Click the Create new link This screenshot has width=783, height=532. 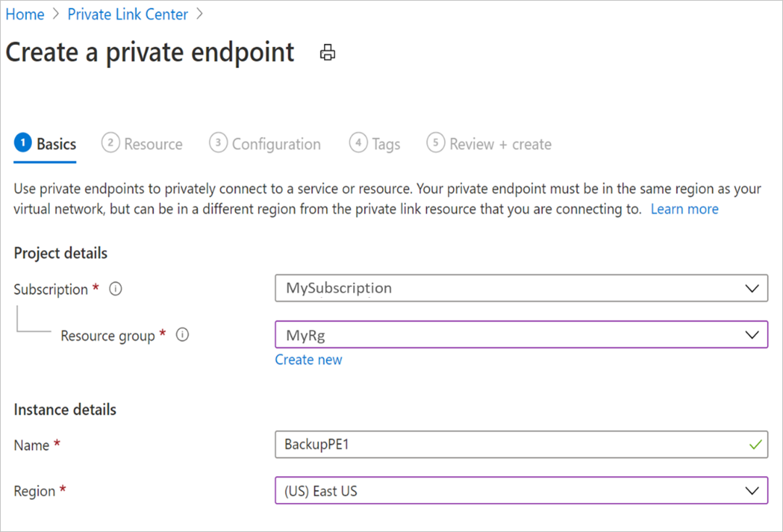point(309,359)
